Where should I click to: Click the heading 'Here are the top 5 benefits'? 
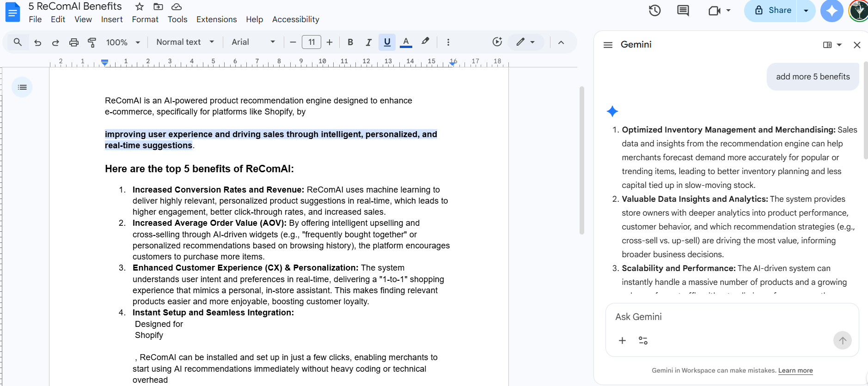[199, 169]
